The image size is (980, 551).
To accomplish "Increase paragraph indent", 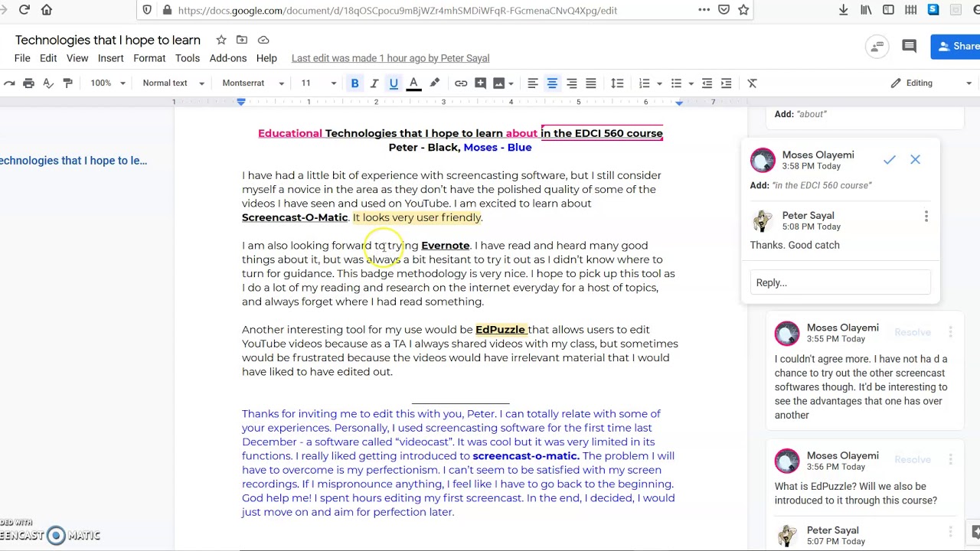I will pyautogui.click(x=726, y=83).
